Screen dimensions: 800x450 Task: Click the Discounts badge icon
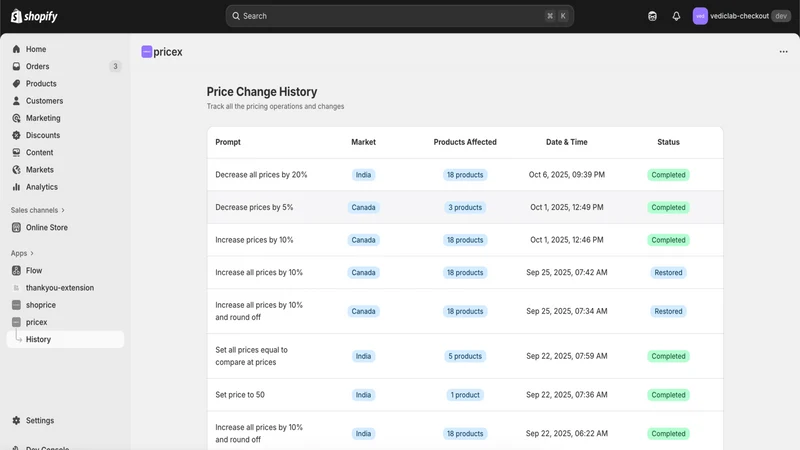click(16, 135)
